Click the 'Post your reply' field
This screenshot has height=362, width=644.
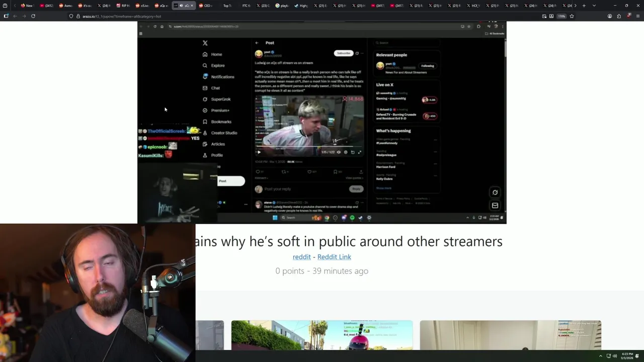point(307,189)
